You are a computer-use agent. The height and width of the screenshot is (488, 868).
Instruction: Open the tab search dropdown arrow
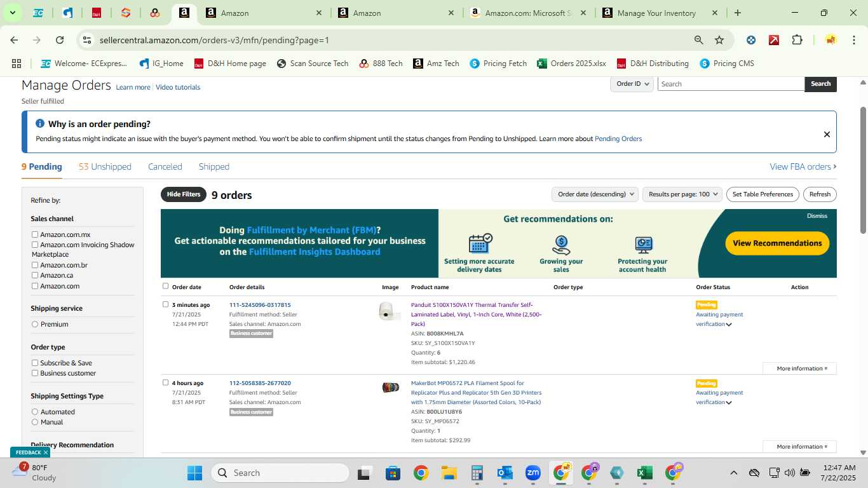12,13
